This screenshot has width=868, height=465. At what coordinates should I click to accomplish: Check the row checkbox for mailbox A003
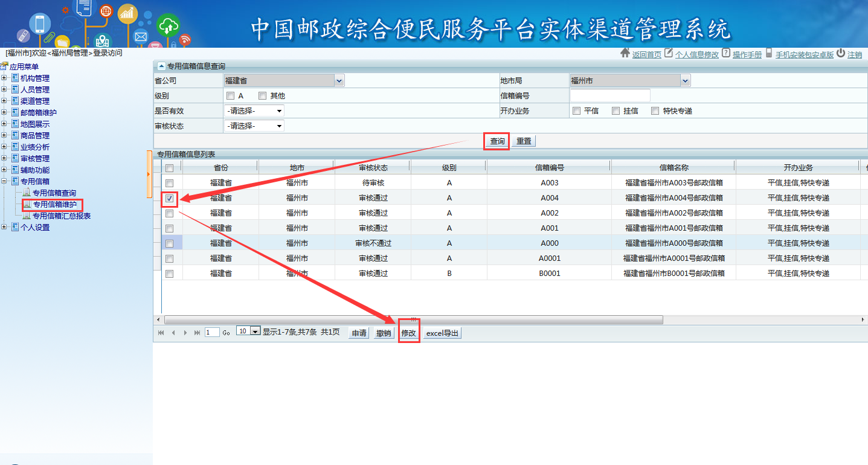170,183
